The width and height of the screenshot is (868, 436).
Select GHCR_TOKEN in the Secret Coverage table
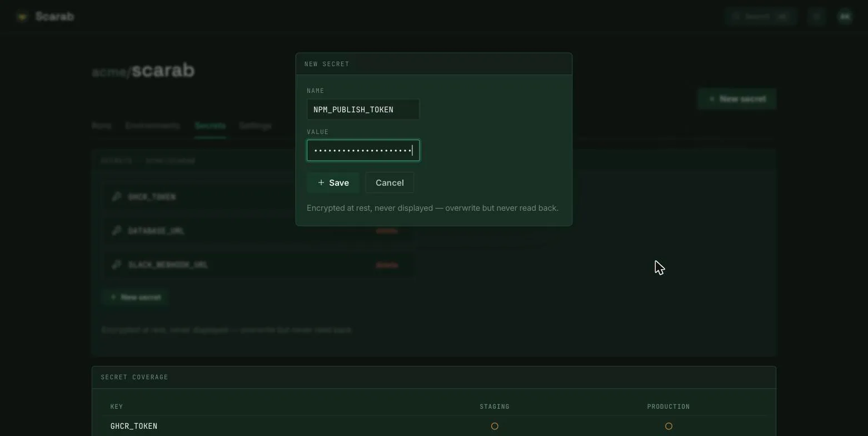(134, 427)
